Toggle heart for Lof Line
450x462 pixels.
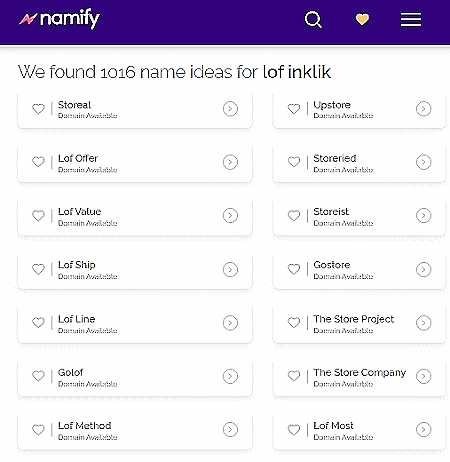(x=38, y=322)
